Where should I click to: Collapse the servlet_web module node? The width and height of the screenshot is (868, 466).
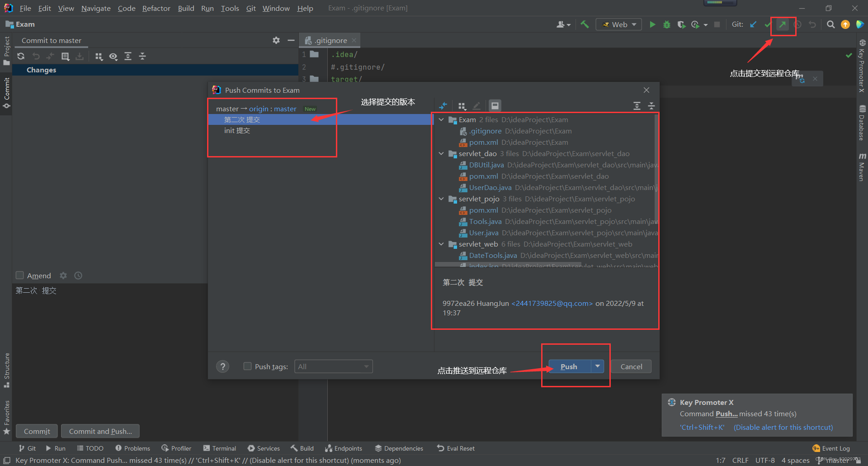point(441,244)
